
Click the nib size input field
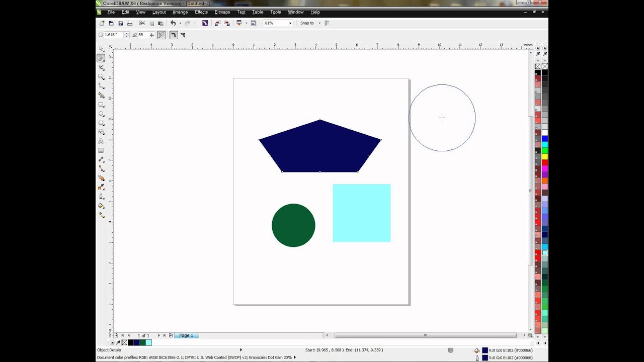pos(114,35)
